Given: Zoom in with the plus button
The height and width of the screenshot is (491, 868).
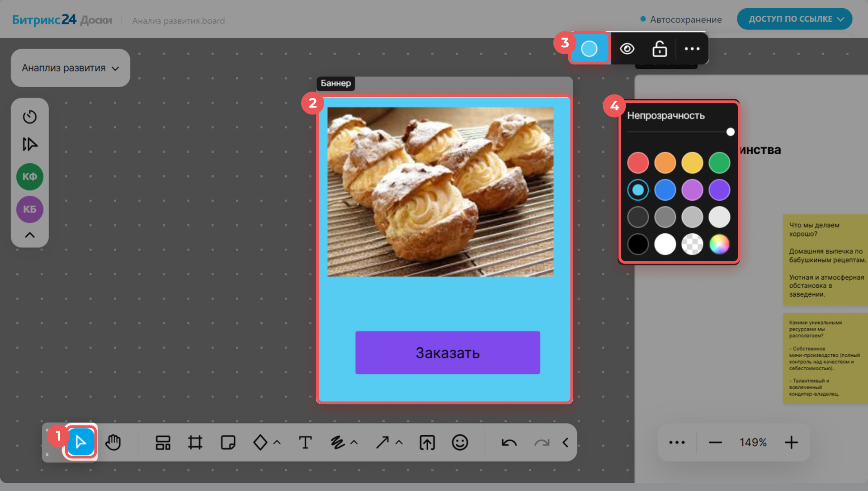Looking at the screenshot, I should (791, 442).
